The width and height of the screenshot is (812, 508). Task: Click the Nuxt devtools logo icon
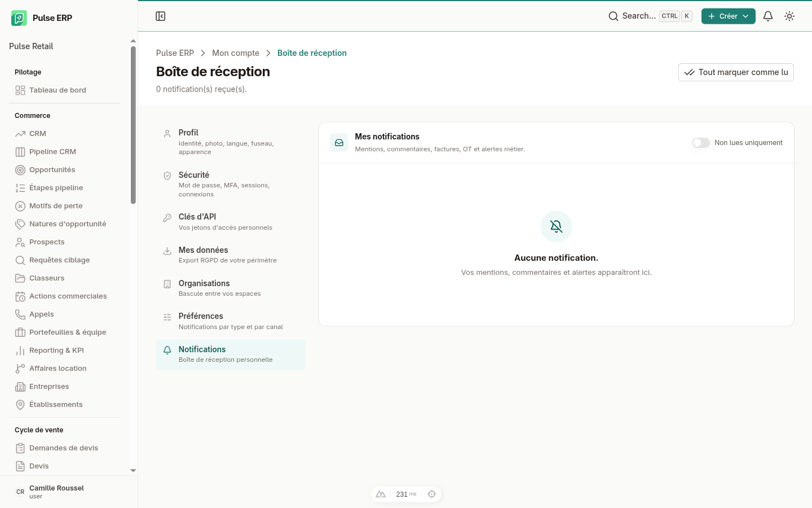(x=381, y=494)
